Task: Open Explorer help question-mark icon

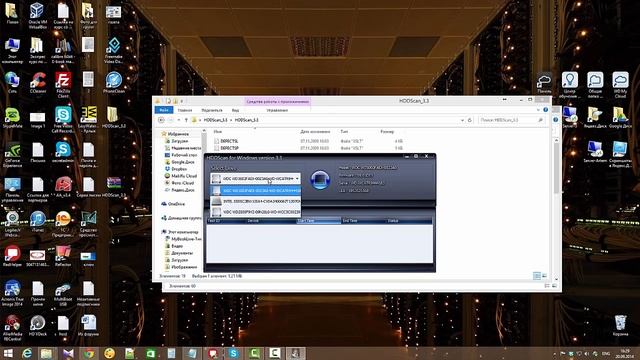Action: (545, 110)
